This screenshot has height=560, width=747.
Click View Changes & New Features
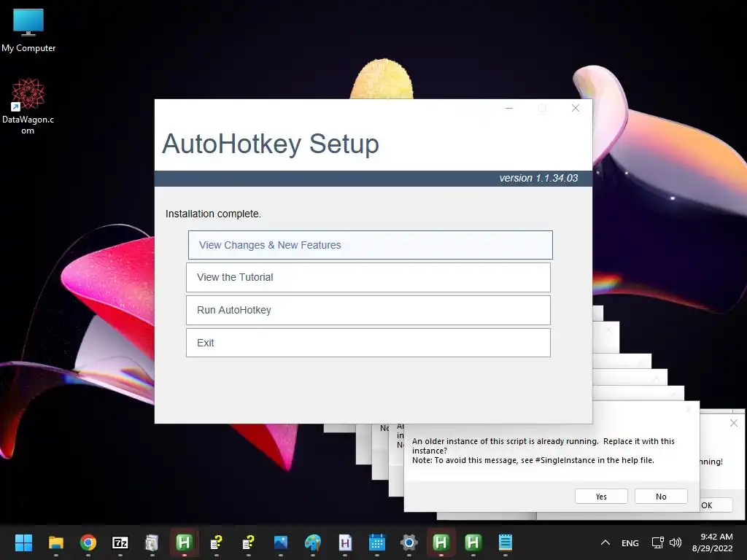pyautogui.click(x=370, y=245)
